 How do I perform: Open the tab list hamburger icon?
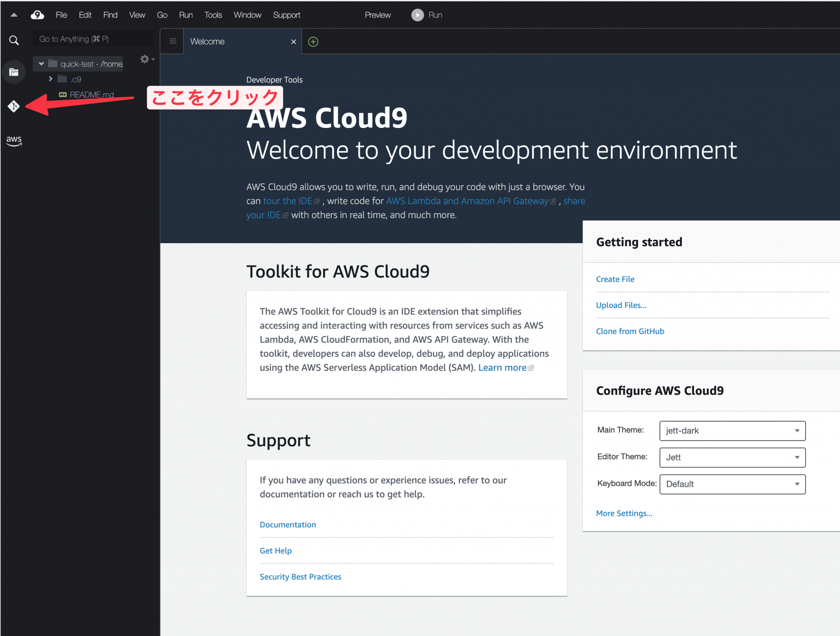tap(173, 41)
